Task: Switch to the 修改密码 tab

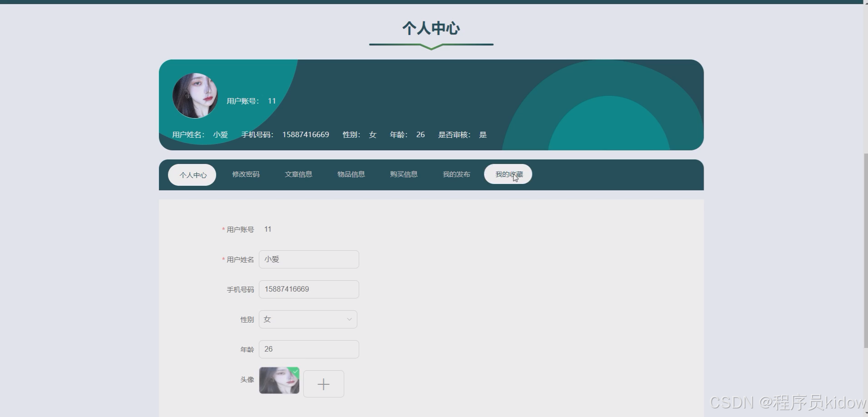Action: coord(246,174)
